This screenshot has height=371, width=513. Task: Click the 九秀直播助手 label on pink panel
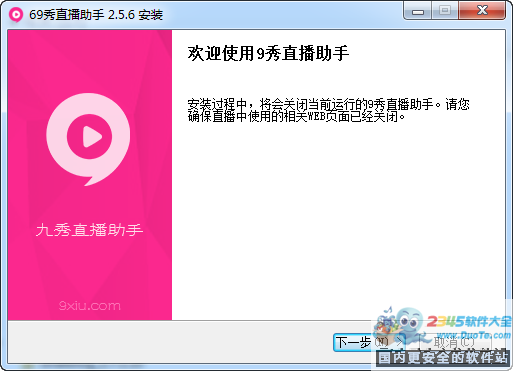(89, 230)
